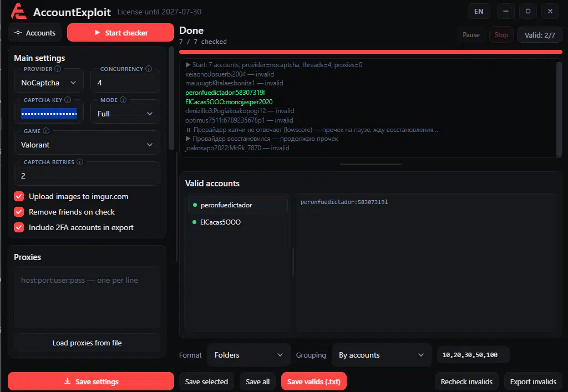
Task: Click the Export invalids button
Action: point(533,381)
